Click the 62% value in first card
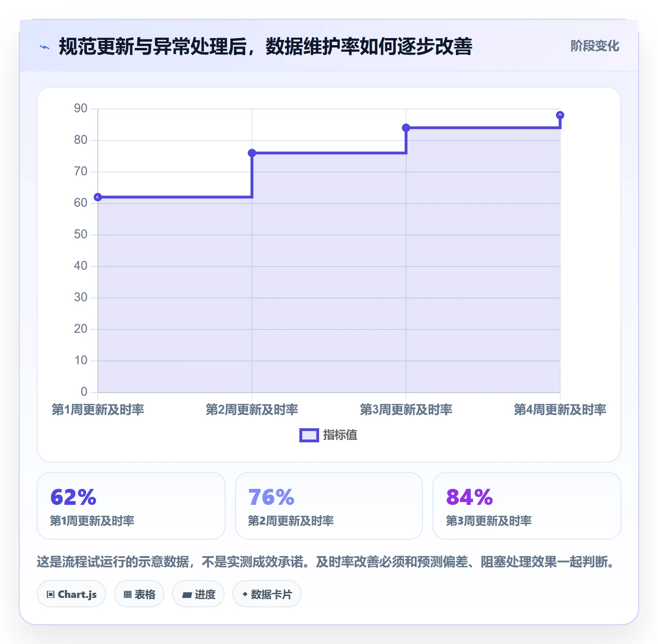The height and width of the screenshot is (644, 658). coord(73,497)
